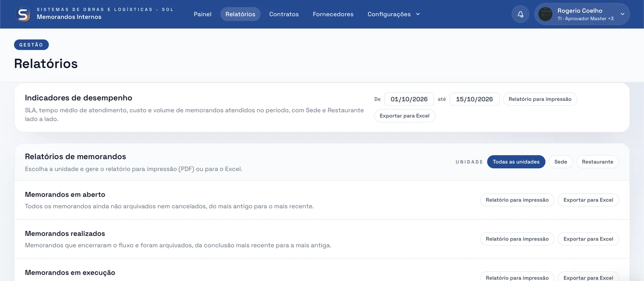The image size is (644, 281).
Task: Click the UNIDADE filter label
Action: coord(469,162)
